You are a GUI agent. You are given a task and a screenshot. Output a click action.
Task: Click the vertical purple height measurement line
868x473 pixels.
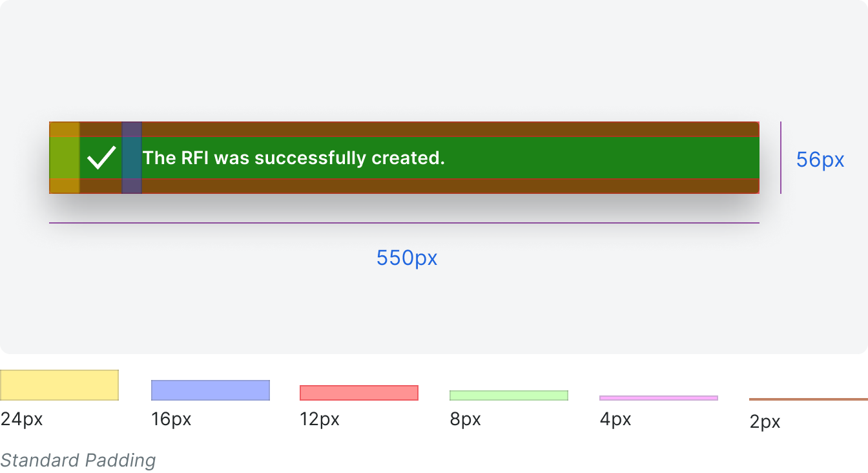[781, 158]
